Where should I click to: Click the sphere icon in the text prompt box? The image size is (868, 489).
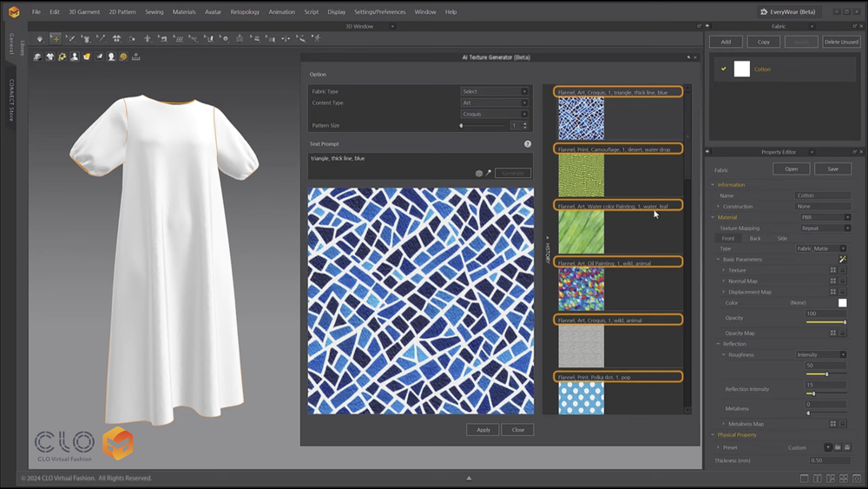tap(478, 173)
